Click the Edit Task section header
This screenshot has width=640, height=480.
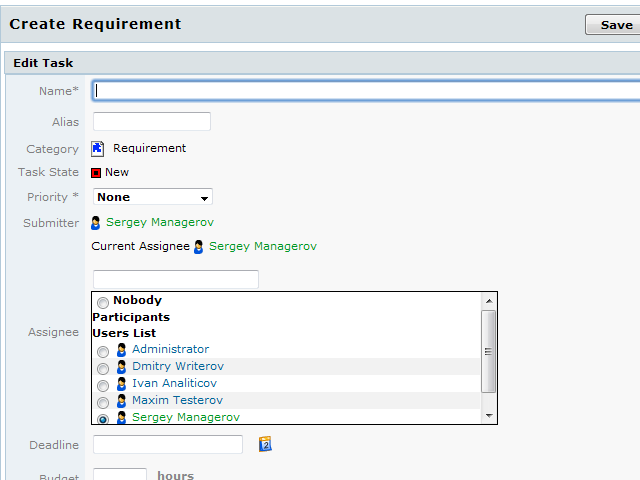point(322,63)
